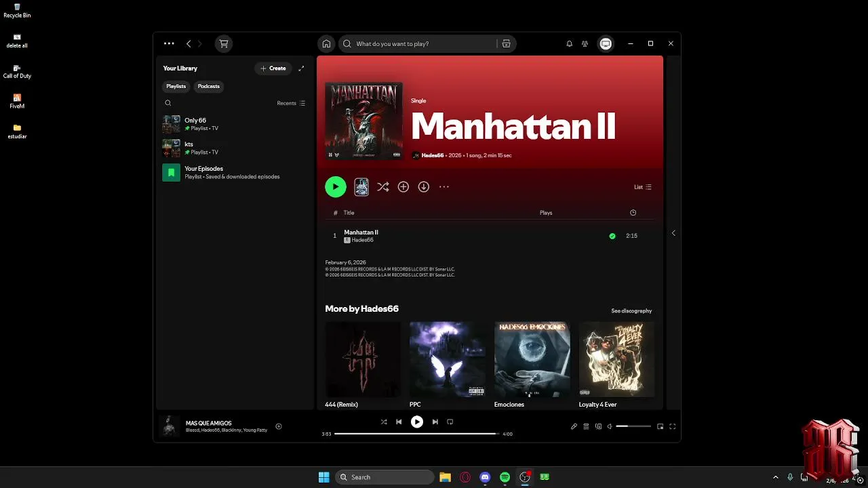Go to Spotify Home

326,43
